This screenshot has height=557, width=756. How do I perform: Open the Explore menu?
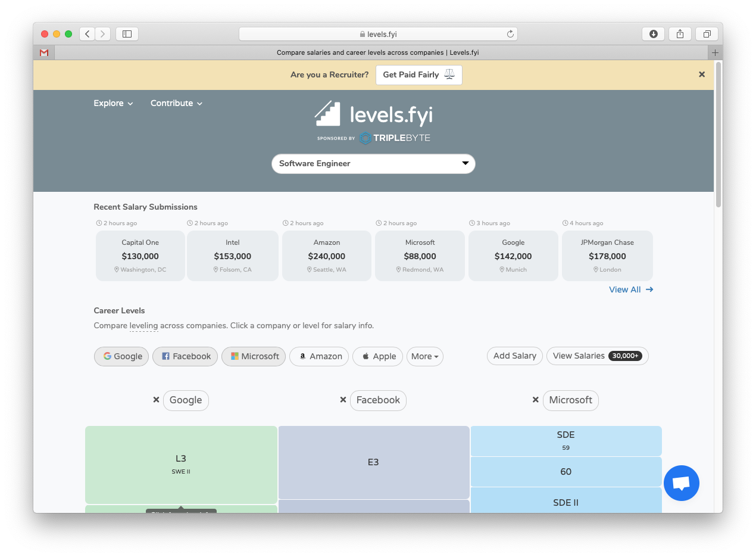click(113, 103)
